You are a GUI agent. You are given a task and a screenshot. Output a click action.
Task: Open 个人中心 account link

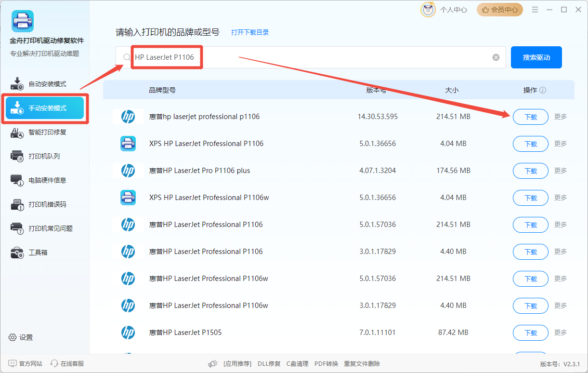point(454,10)
